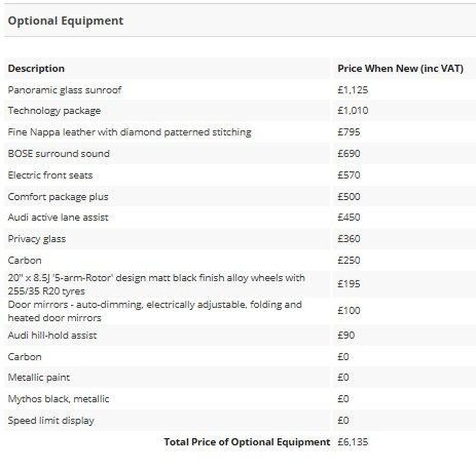Select the 5-arm-Rotor alloy wheels description
Screen dimensions: 476x469
tap(156, 284)
